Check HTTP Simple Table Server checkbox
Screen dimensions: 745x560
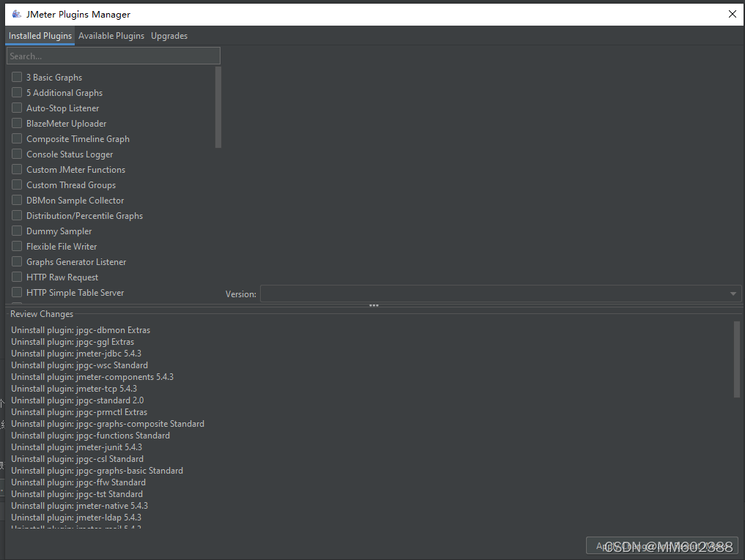click(x=17, y=292)
